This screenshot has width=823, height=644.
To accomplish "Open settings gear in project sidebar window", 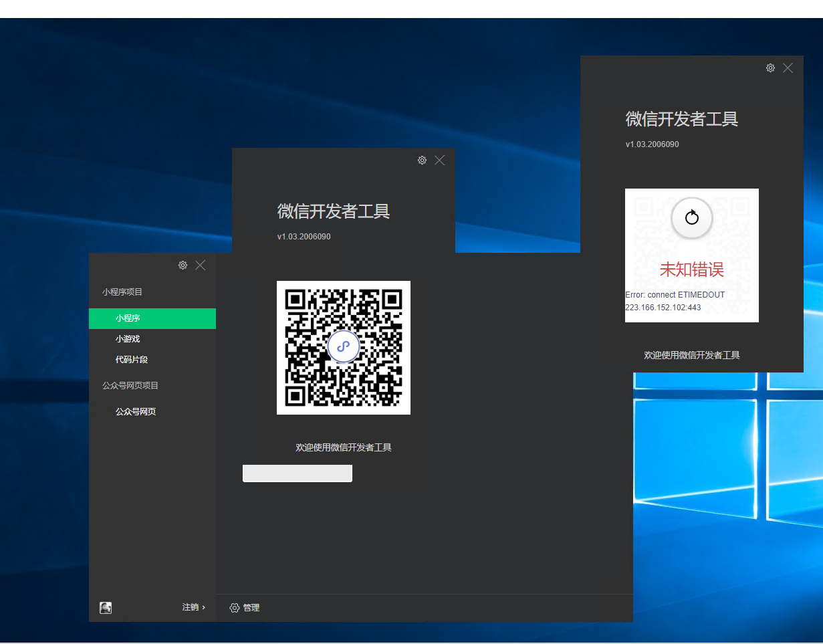I will (x=183, y=265).
